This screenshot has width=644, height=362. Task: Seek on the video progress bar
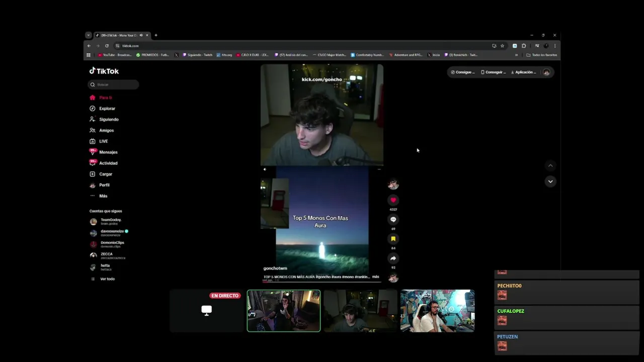pyautogui.click(x=322, y=282)
